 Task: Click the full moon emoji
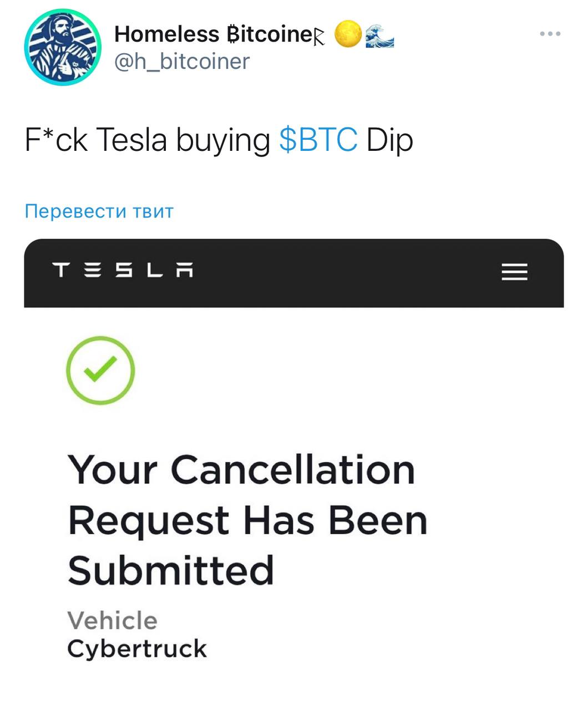point(348,34)
